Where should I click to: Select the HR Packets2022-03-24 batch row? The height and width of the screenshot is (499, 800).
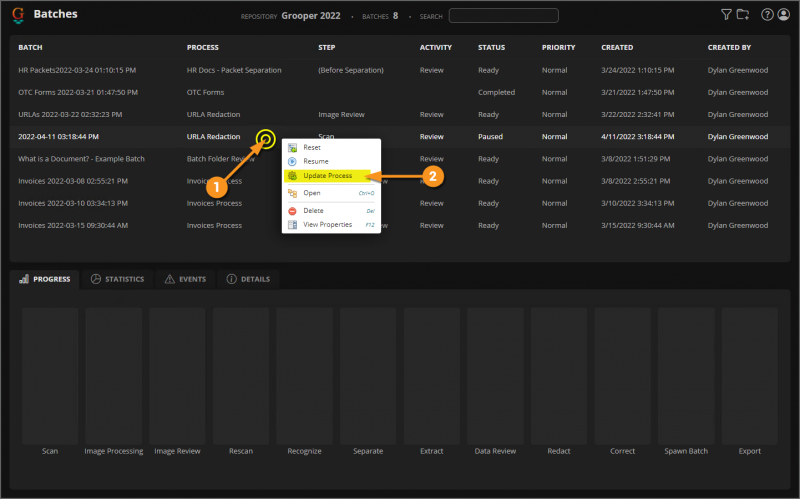pos(399,70)
